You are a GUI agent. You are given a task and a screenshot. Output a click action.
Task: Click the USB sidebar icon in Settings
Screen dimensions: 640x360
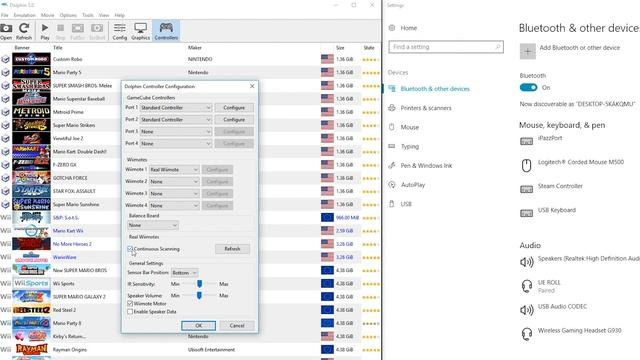392,204
